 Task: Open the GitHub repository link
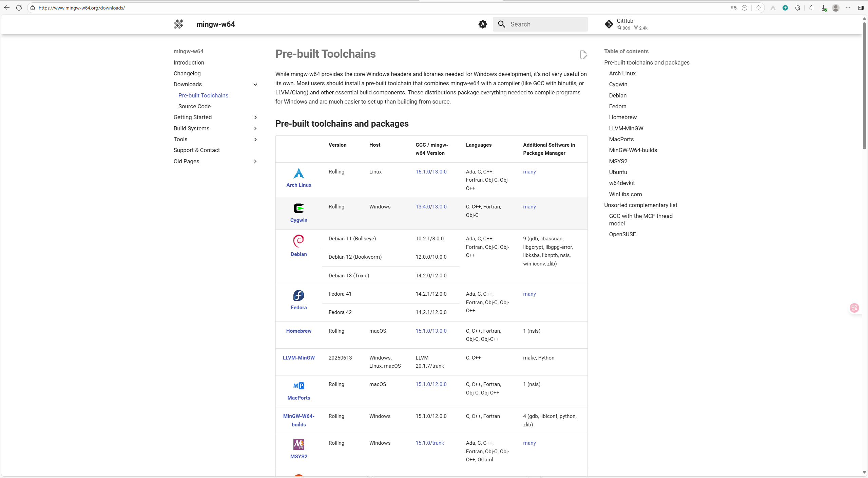(626, 24)
